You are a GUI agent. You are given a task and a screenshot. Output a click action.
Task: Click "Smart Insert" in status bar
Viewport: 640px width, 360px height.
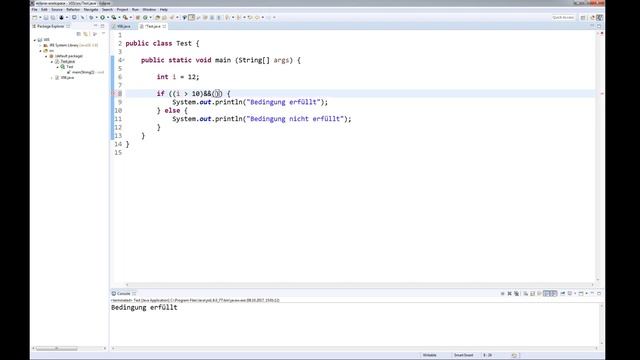pos(464,355)
